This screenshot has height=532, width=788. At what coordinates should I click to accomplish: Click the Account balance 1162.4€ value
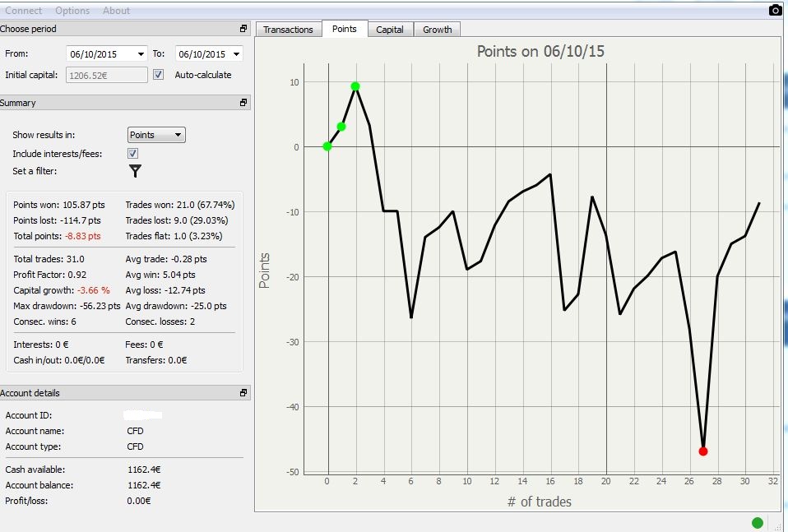click(144, 485)
